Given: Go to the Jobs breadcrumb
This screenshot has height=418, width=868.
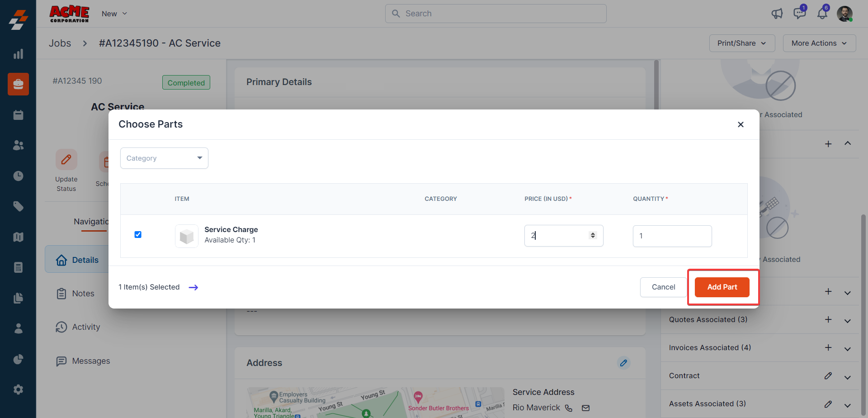Looking at the screenshot, I should pos(60,43).
